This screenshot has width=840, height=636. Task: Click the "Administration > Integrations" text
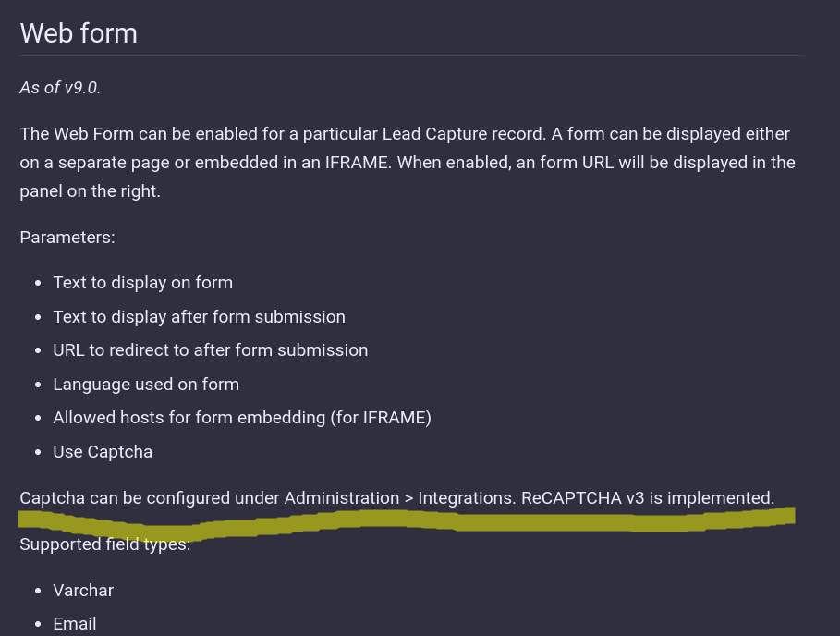point(399,498)
